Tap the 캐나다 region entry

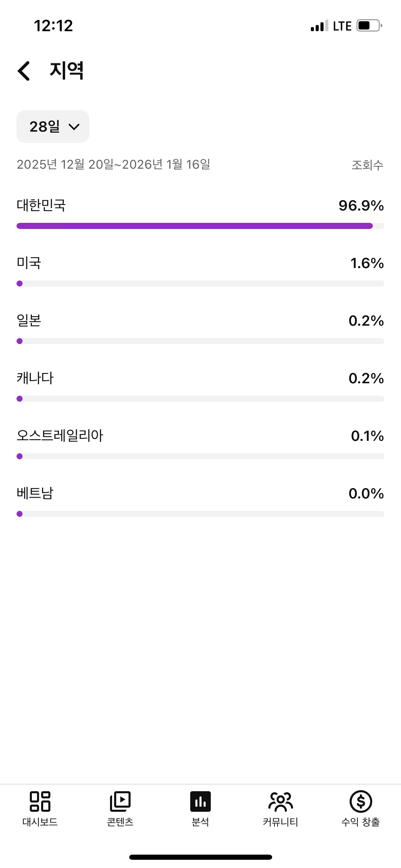[35, 378]
